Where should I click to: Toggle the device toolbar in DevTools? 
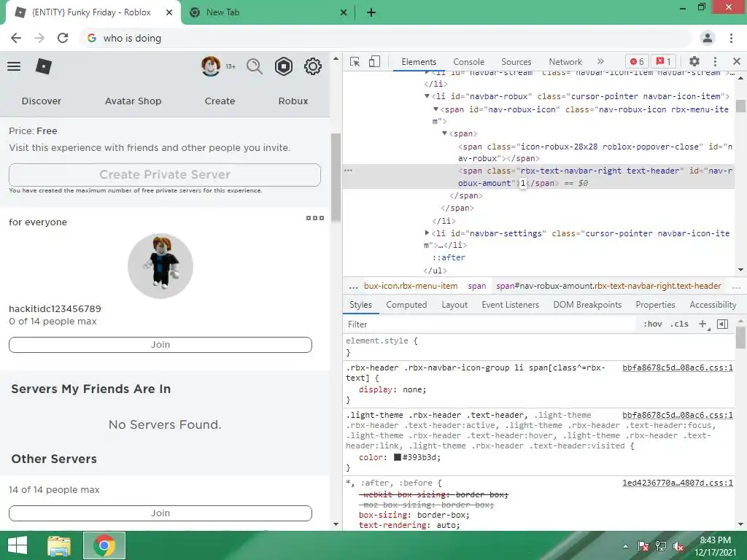374,61
